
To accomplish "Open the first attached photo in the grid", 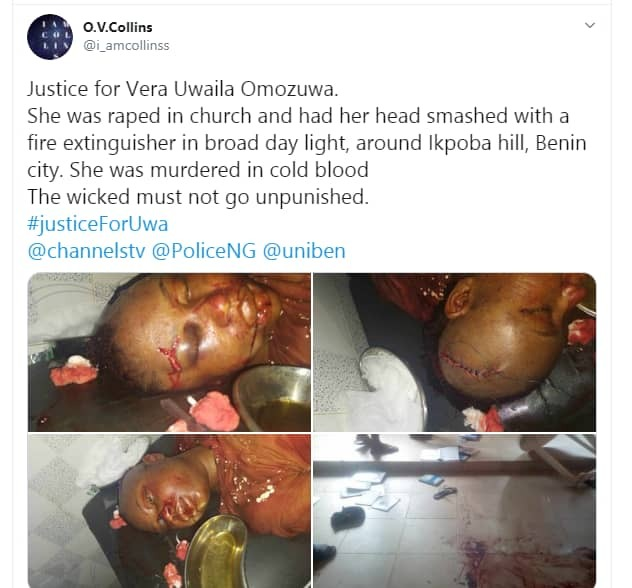I will [x=169, y=352].
